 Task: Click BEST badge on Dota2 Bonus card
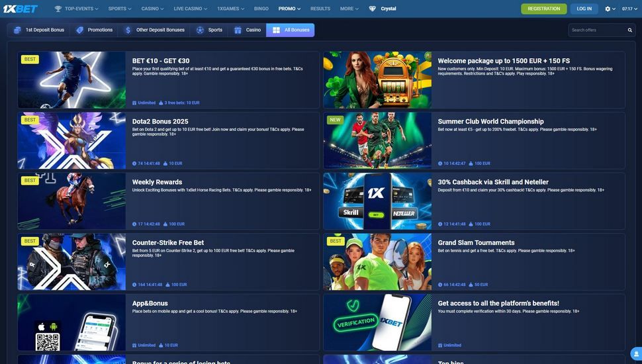pos(30,120)
